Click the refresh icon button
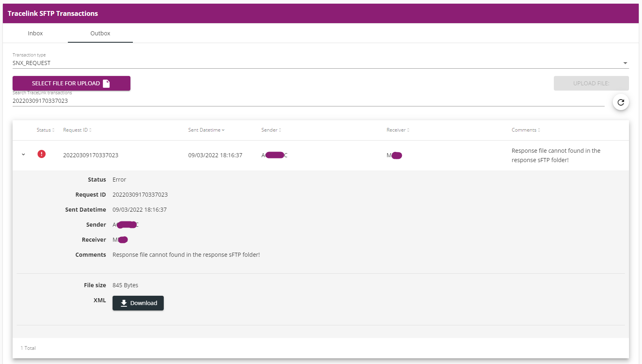 621,102
